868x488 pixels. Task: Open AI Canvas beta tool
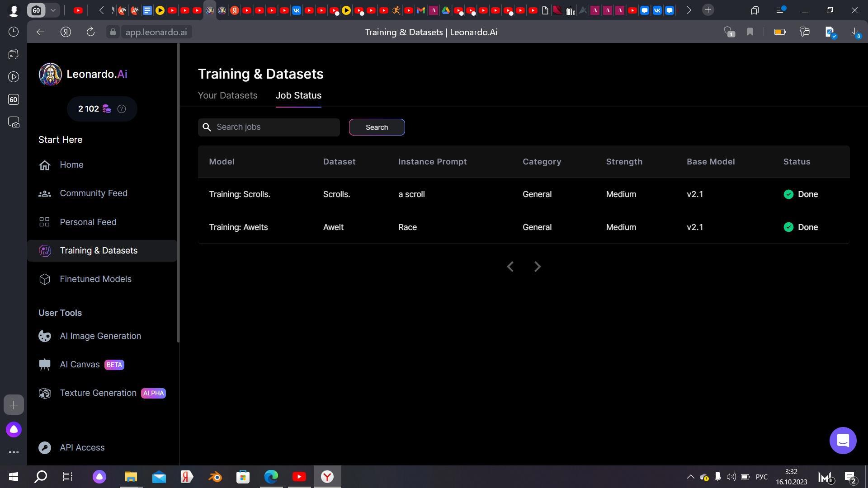pyautogui.click(x=80, y=365)
